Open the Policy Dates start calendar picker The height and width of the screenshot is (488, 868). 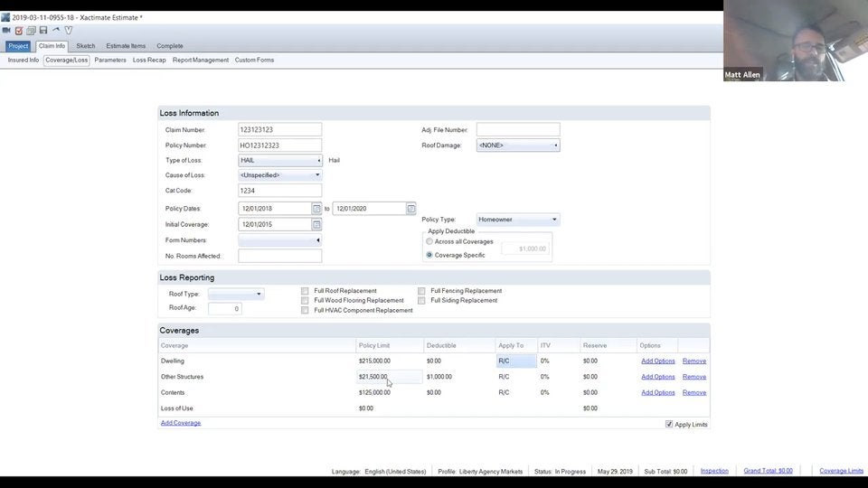[316, 209]
